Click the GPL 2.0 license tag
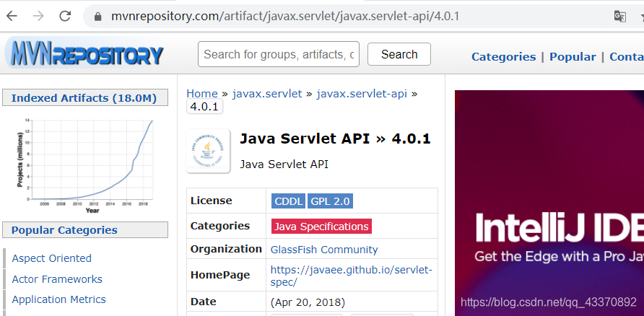Image resolution: width=644 pixels, height=316 pixels. (330, 201)
